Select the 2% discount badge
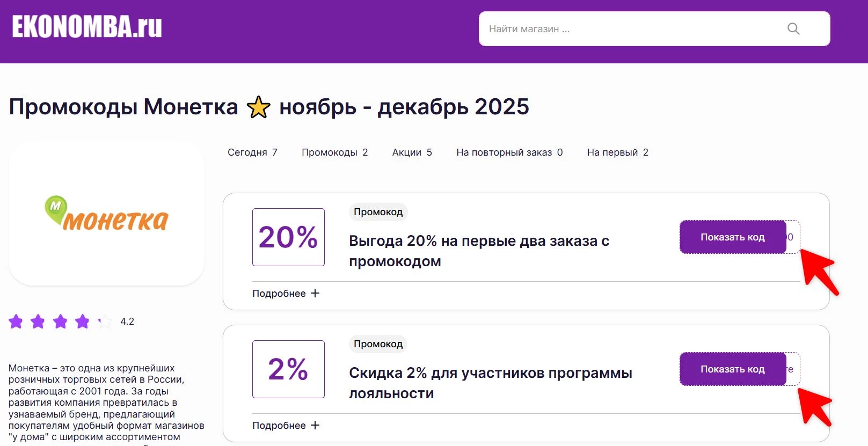 tap(288, 369)
